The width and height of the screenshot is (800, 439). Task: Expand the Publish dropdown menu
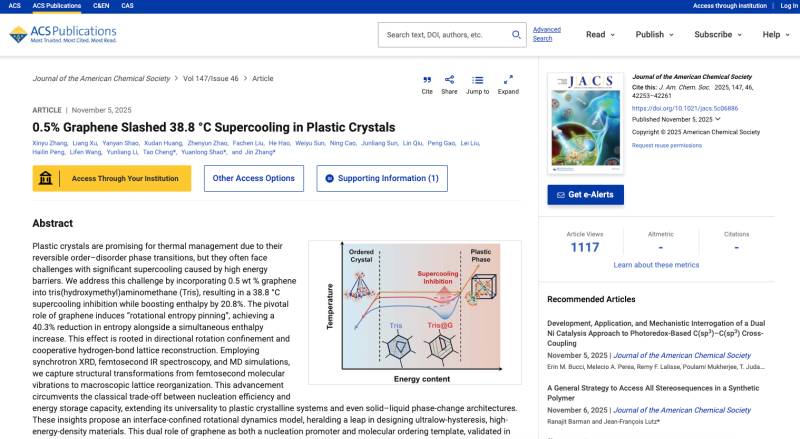tap(655, 34)
